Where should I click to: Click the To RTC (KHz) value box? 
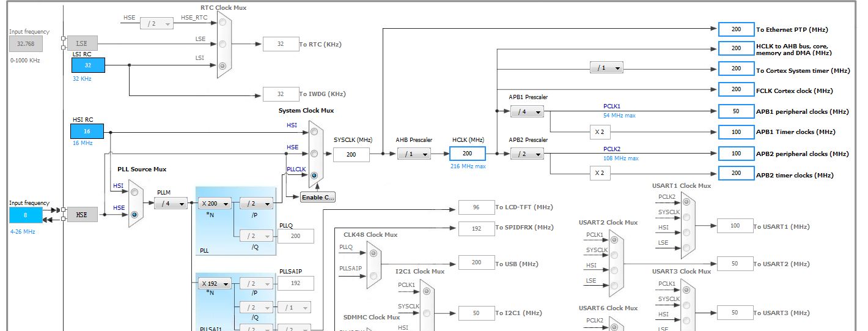click(281, 43)
